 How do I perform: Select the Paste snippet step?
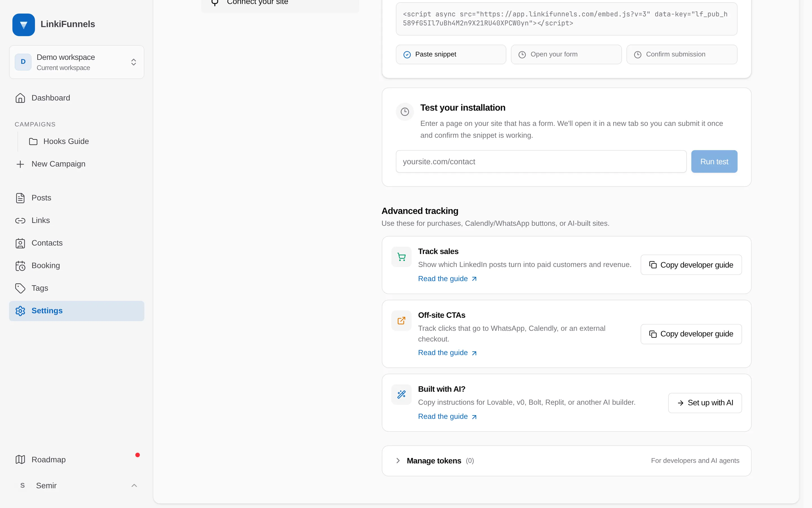451,54
